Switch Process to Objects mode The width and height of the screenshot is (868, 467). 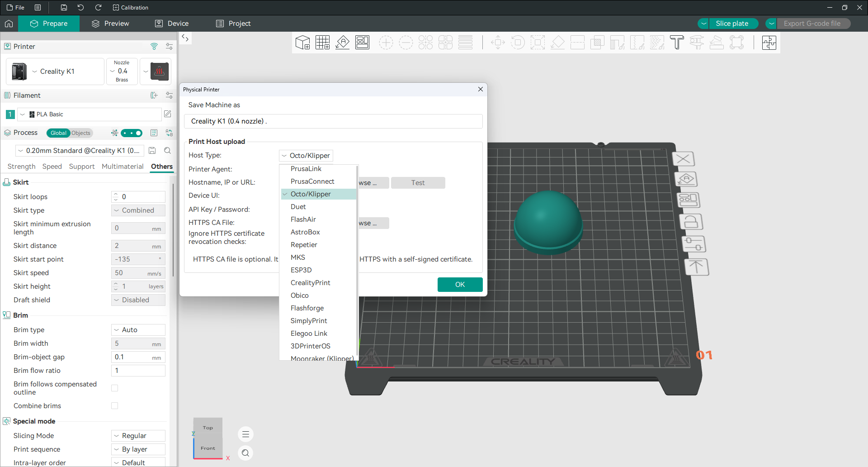click(x=81, y=133)
